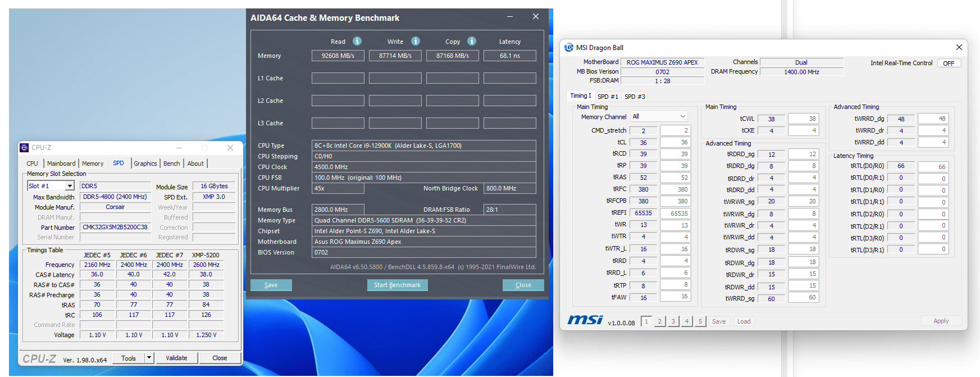The image size is (980, 377).
Task: Click the CMD_stretch editable value field
Action: point(675,130)
